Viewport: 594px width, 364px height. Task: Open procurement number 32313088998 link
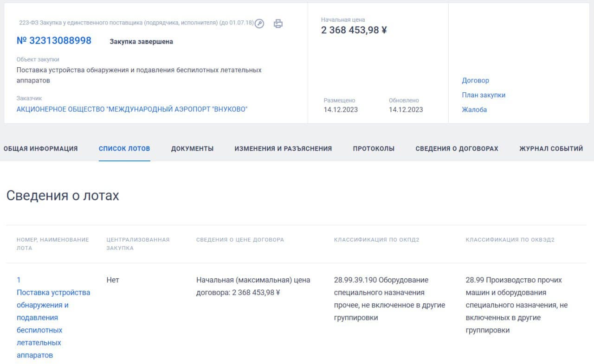[54, 41]
